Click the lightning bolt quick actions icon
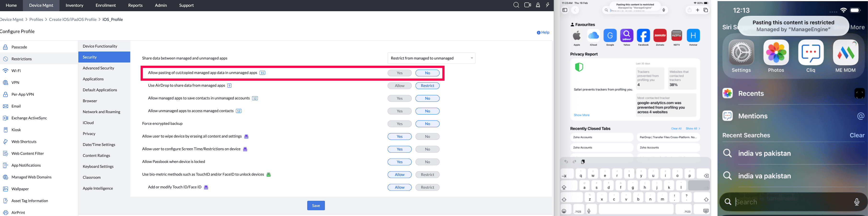 click(548, 5)
